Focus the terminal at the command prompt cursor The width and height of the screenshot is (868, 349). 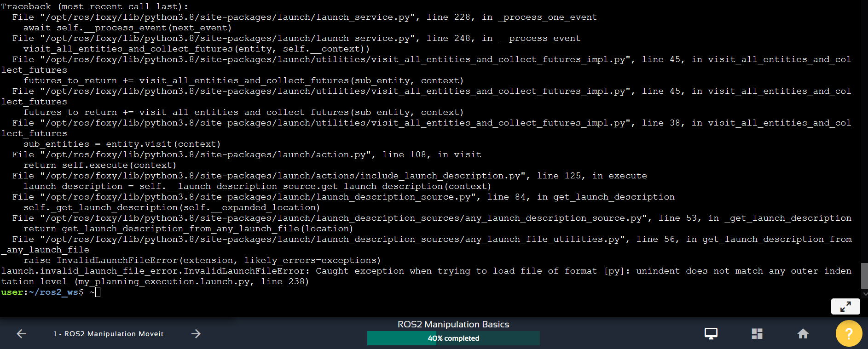(x=98, y=292)
